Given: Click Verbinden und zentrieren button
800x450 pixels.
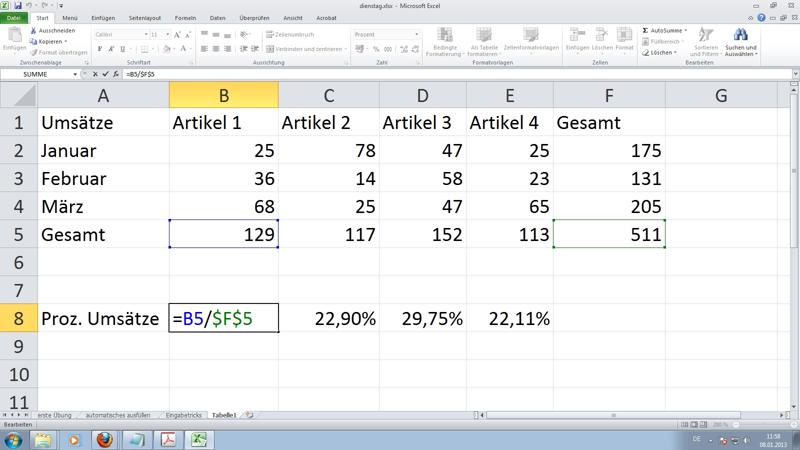Looking at the screenshot, I should coord(304,49).
